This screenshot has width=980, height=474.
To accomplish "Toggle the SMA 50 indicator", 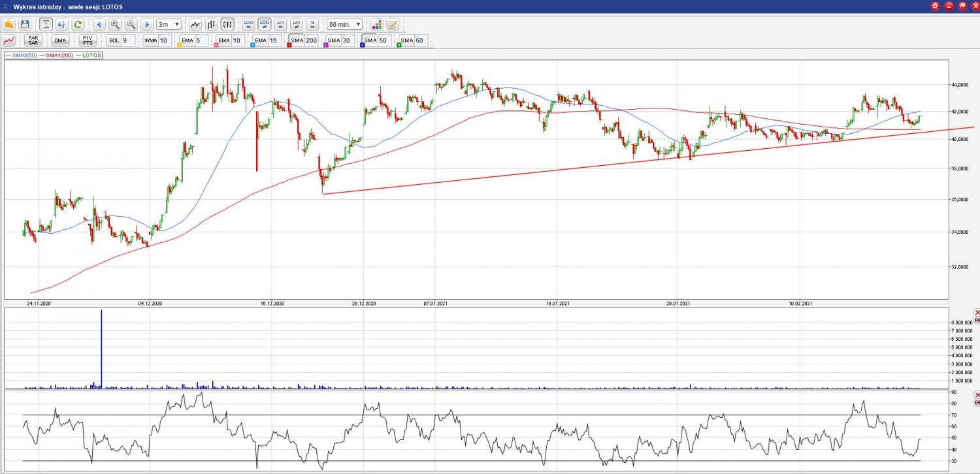I will (376, 40).
